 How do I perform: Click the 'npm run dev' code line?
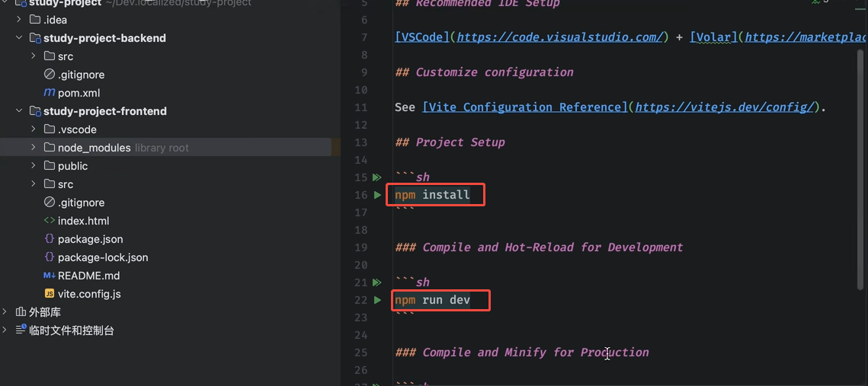click(x=432, y=300)
